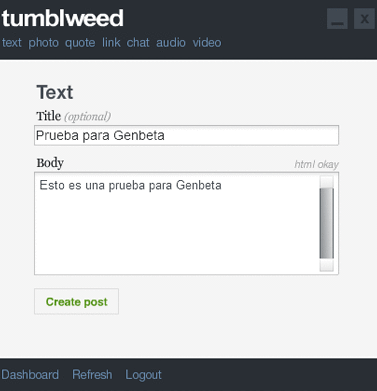Image resolution: width=377 pixels, height=391 pixels.
Task: Click Logout in the footer
Action: pos(143,375)
